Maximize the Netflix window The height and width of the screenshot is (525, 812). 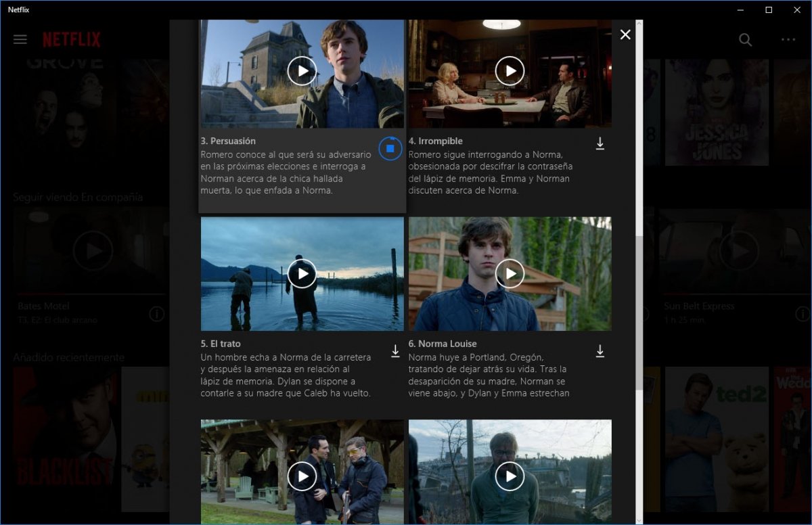pos(769,9)
